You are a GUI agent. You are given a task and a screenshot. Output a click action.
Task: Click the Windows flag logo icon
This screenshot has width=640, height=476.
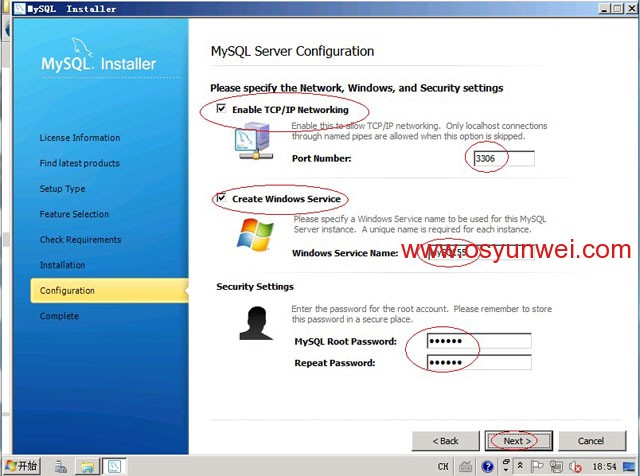(255, 235)
